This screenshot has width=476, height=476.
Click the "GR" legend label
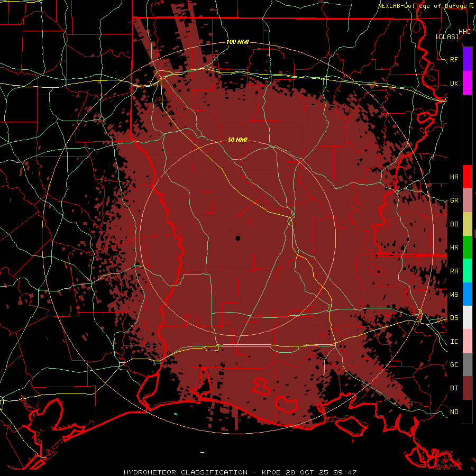click(x=454, y=200)
